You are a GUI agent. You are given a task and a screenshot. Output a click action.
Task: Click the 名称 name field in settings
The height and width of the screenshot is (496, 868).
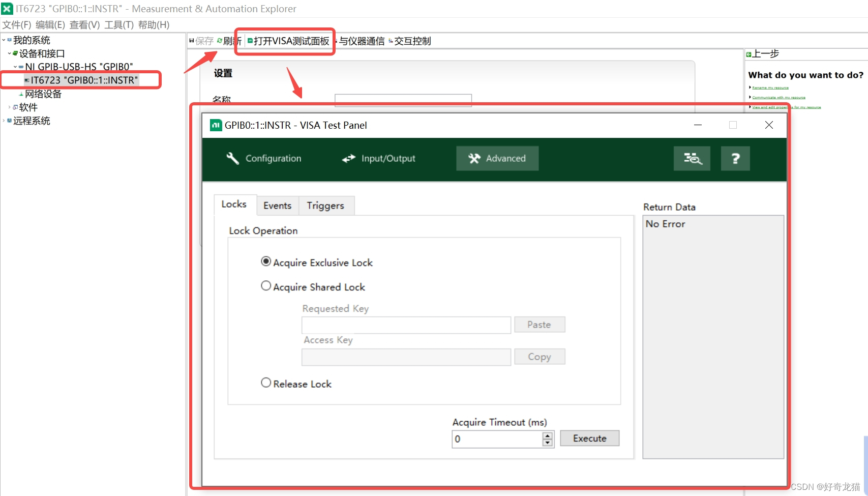coord(403,100)
